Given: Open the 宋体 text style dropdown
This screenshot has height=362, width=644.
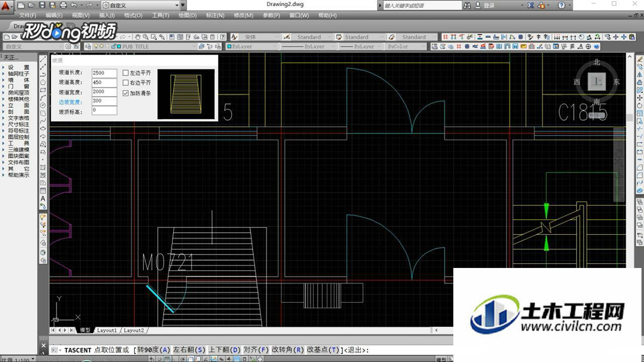Looking at the screenshot, I should (260, 37).
